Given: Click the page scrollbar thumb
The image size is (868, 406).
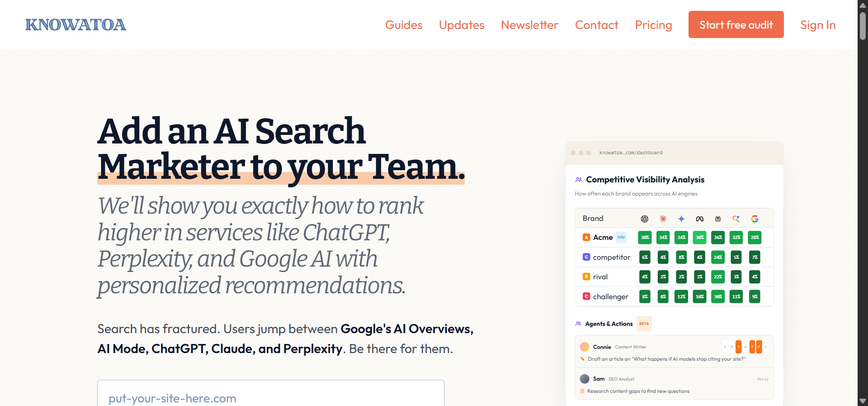Looking at the screenshot, I should click(x=863, y=26).
